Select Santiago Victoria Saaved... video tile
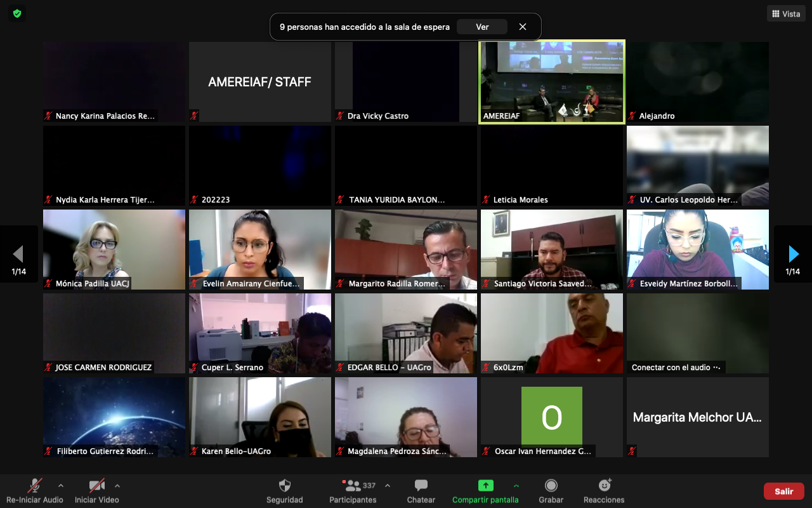The image size is (812, 508). (552, 250)
